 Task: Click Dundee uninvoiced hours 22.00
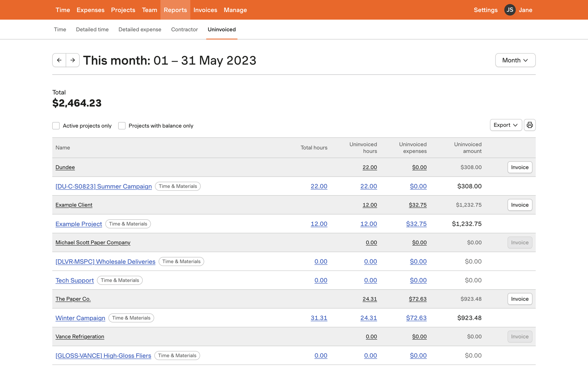370,167
